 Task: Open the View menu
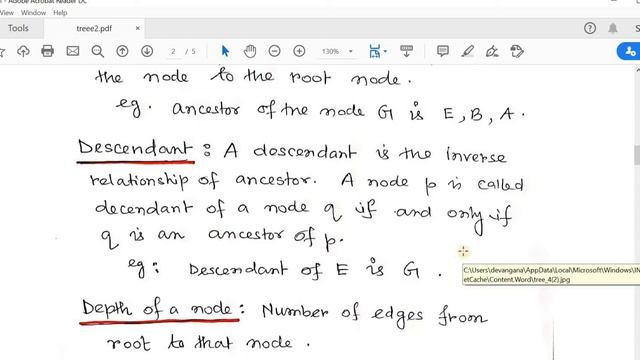[7, 13]
